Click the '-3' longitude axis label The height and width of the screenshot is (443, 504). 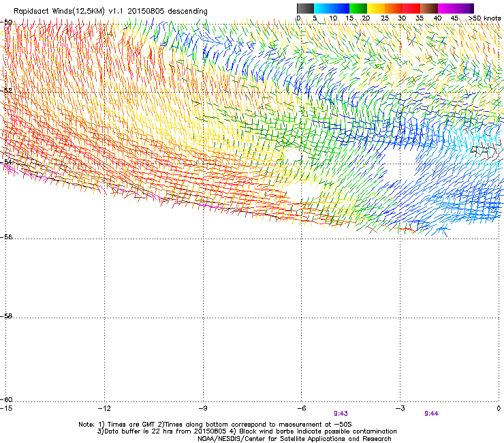400,408
